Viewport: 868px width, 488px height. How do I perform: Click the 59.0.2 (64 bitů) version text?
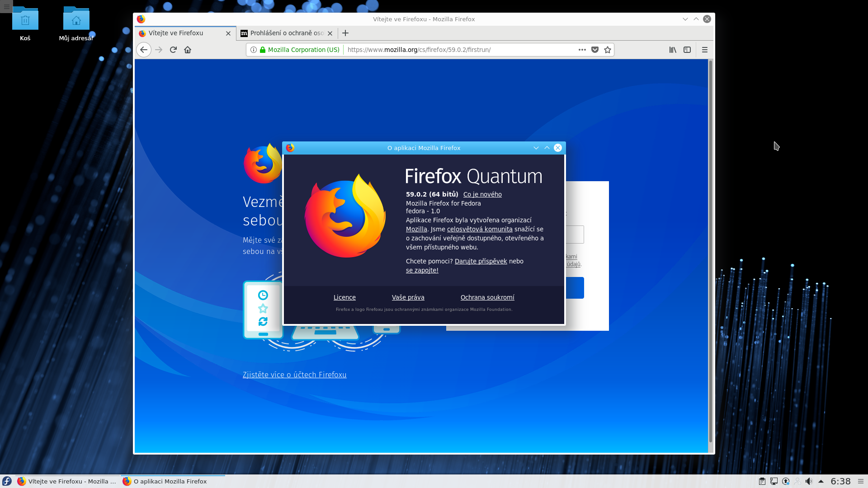[432, 194]
